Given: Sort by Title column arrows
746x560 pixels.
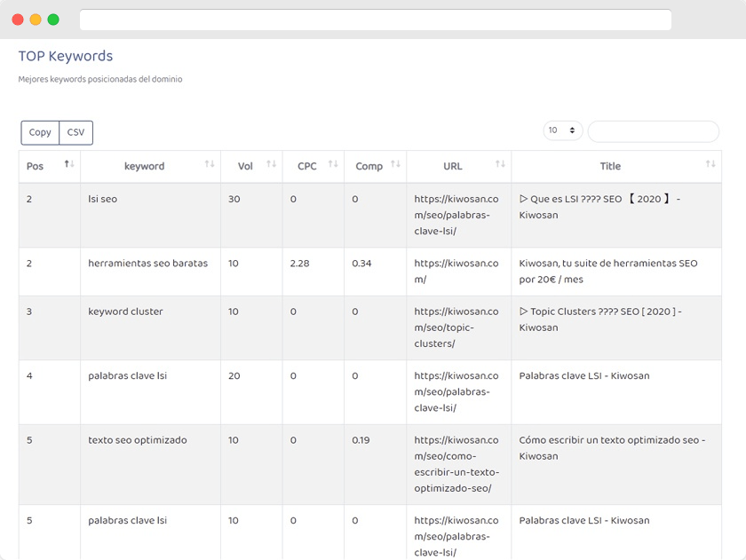Looking at the screenshot, I should click(x=710, y=164).
